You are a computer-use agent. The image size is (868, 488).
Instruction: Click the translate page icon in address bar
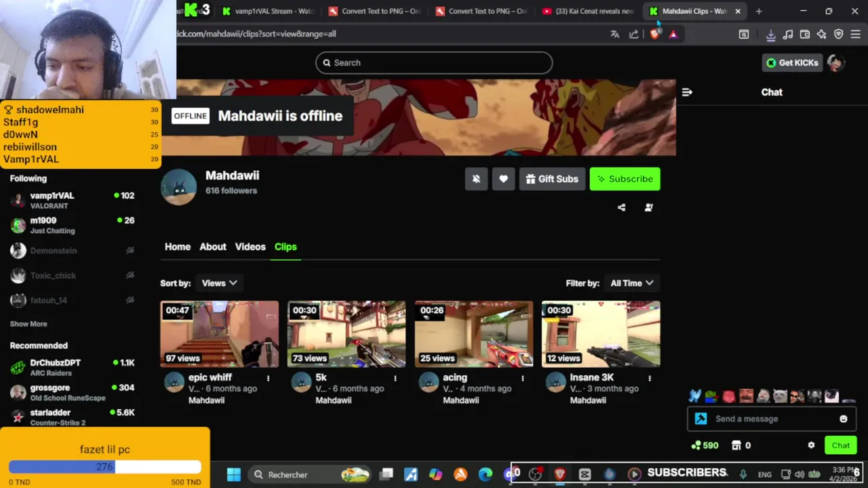615,34
